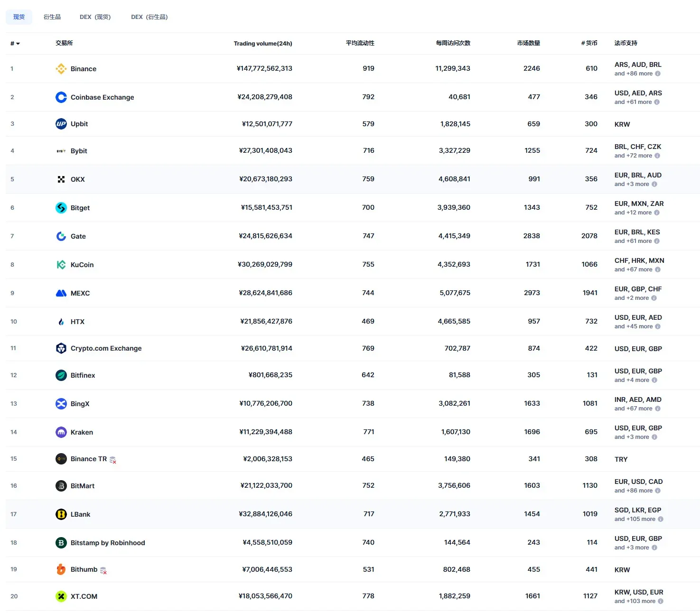Image resolution: width=700 pixels, height=613 pixels.
Task: Click Binance volume ¥147,772,562,313
Action: 264,68
